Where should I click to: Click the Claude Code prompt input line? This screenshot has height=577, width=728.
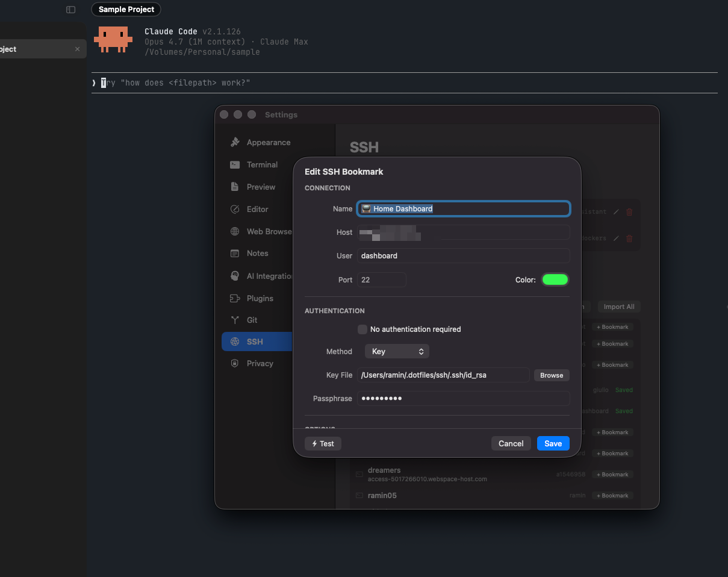pyautogui.click(x=405, y=83)
